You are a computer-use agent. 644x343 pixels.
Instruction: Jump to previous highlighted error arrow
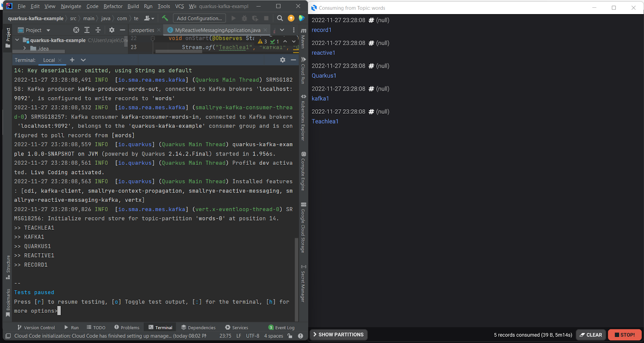(285, 41)
